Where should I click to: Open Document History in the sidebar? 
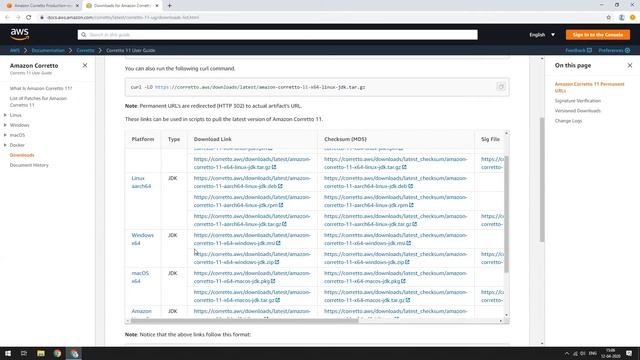click(29, 165)
